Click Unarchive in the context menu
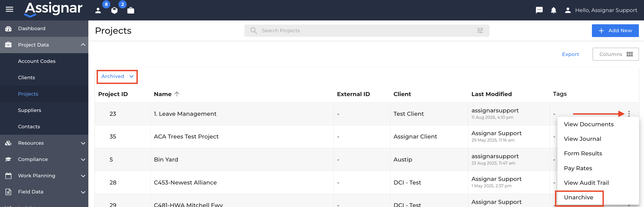Viewport: 644px width, 207px height. [578, 198]
